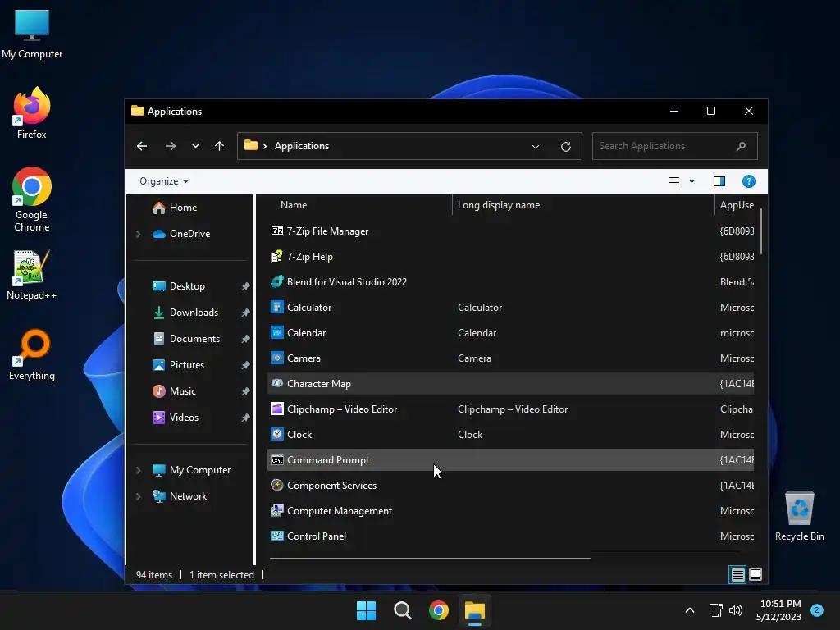This screenshot has width=840, height=630.
Task: Open Explorer help question mark
Action: [748, 181]
